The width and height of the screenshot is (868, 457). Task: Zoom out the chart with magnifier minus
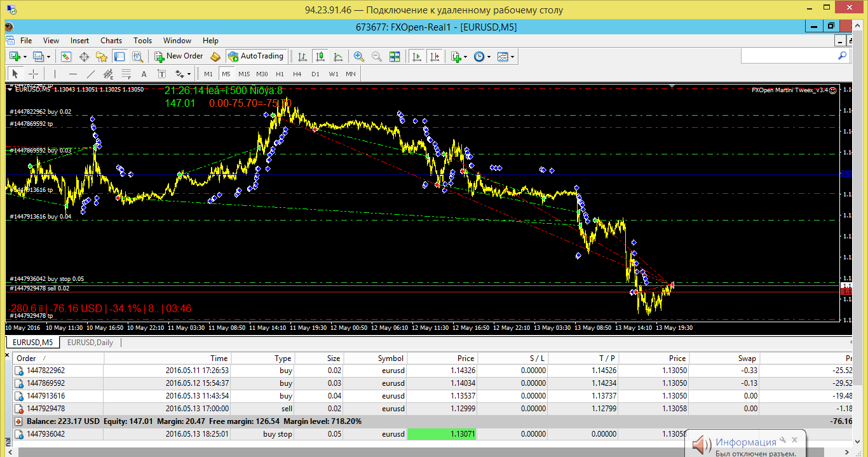coord(377,57)
